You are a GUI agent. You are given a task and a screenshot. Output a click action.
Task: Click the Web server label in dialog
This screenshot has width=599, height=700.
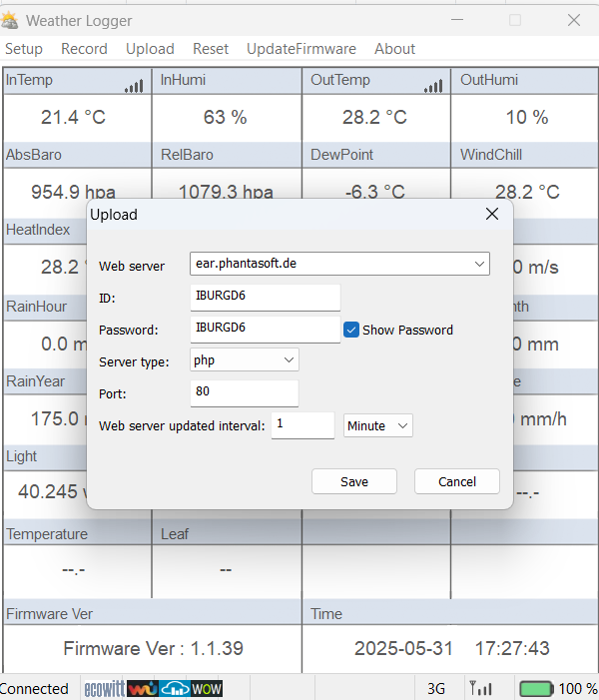click(132, 266)
